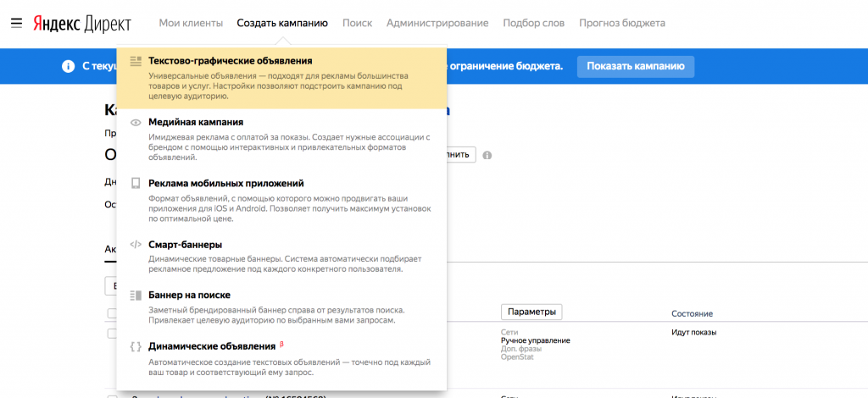This screenshot has height=398, width=868.
Task: Click the code-brackets icon of Смарт-баннеры
Action: pyautogui.click(x=136, y=245)
